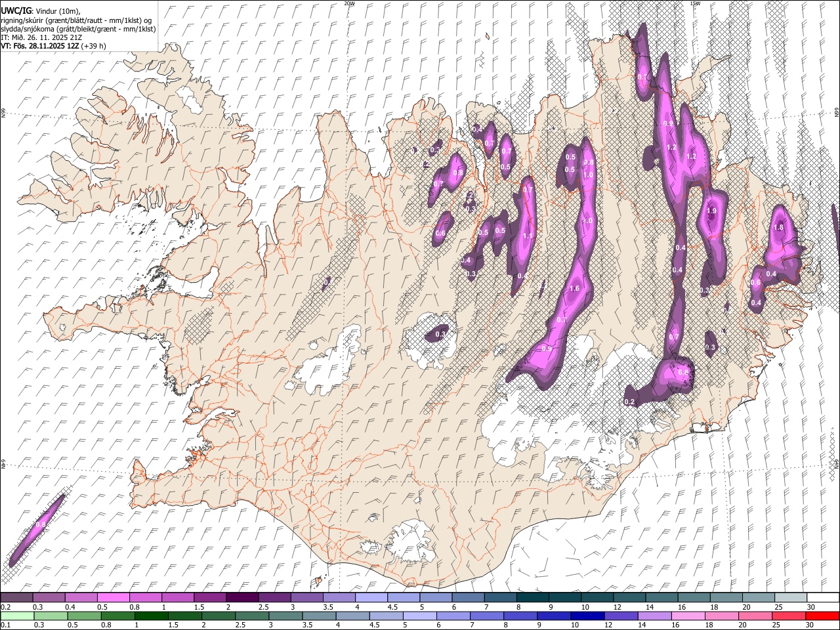840x630 pixels.
Task: Pick the pale green 0.1–0.3 rain legend swatch
Action: (x=18, y=616)
